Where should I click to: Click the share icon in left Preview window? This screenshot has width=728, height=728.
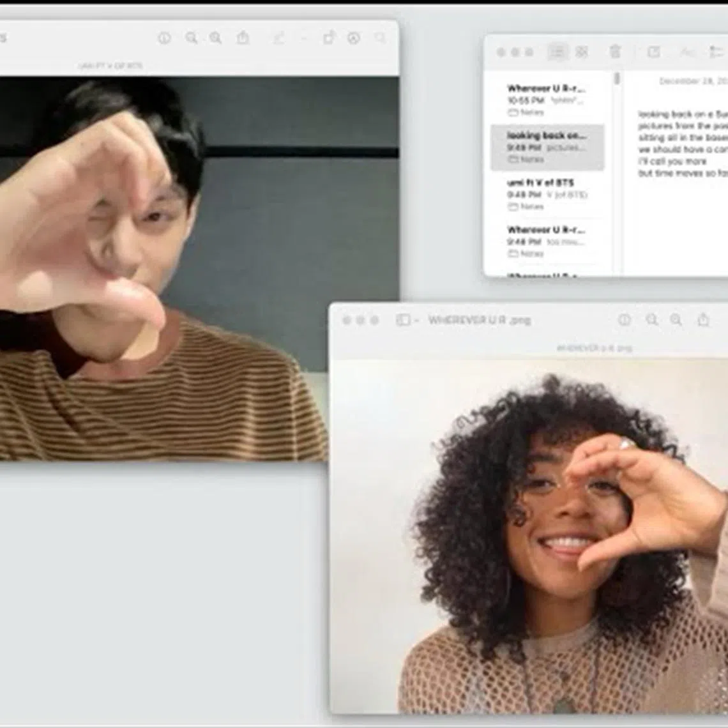pos(243,38)
